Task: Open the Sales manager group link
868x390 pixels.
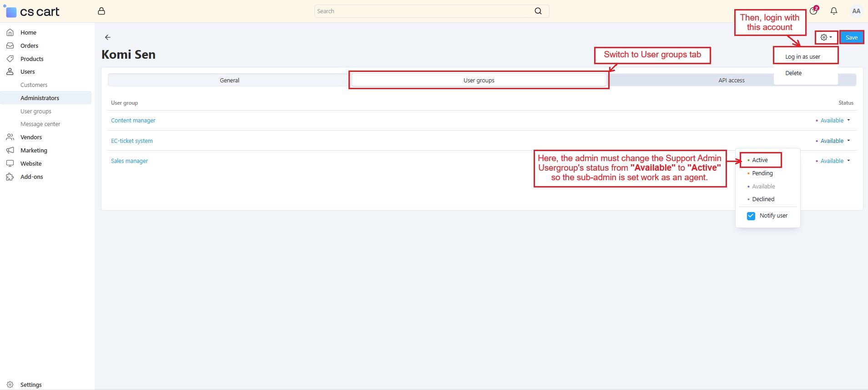Action: coord(129,161)
